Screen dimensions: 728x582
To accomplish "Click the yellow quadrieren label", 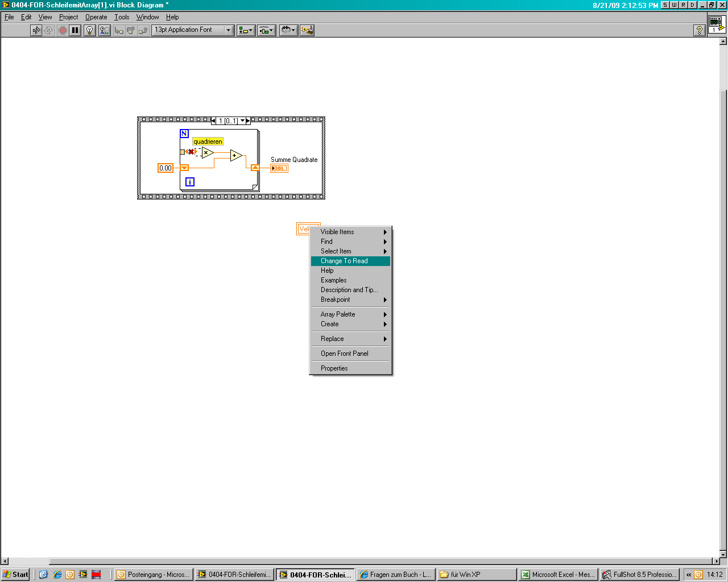I will coord(208,142).
